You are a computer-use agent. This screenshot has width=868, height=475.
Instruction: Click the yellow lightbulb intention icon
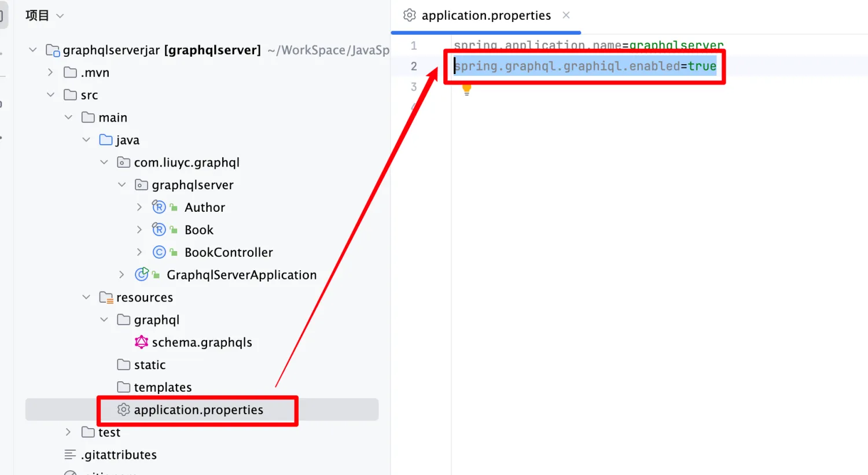click(x=466, y=89)
